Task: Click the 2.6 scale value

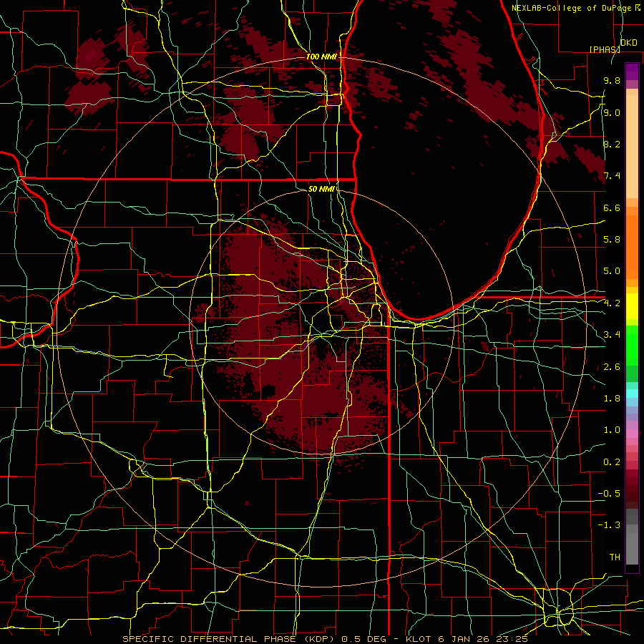Action: (x=612, y=367)
